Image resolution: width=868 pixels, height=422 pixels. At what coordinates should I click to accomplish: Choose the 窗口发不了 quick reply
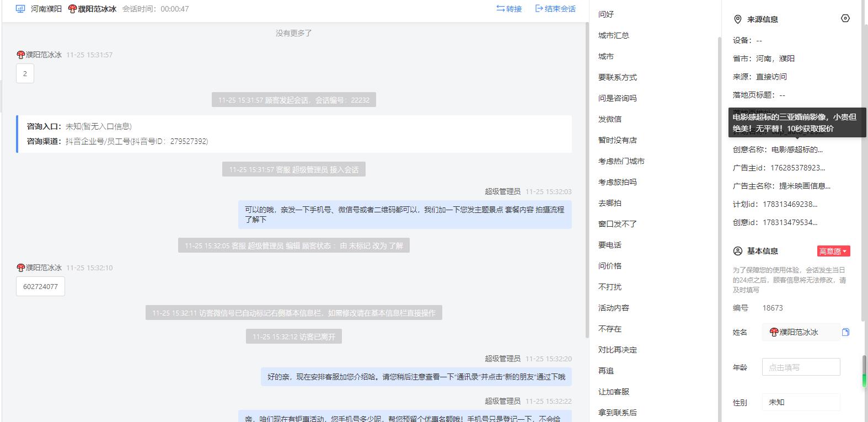pyautogui.click(x=618, y=224)
